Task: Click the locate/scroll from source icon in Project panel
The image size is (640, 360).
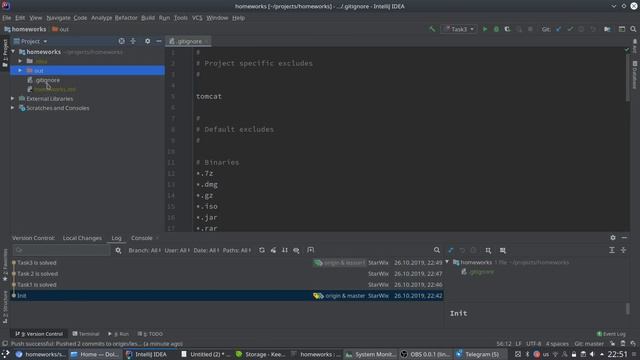Action: (x=122, y=41)
